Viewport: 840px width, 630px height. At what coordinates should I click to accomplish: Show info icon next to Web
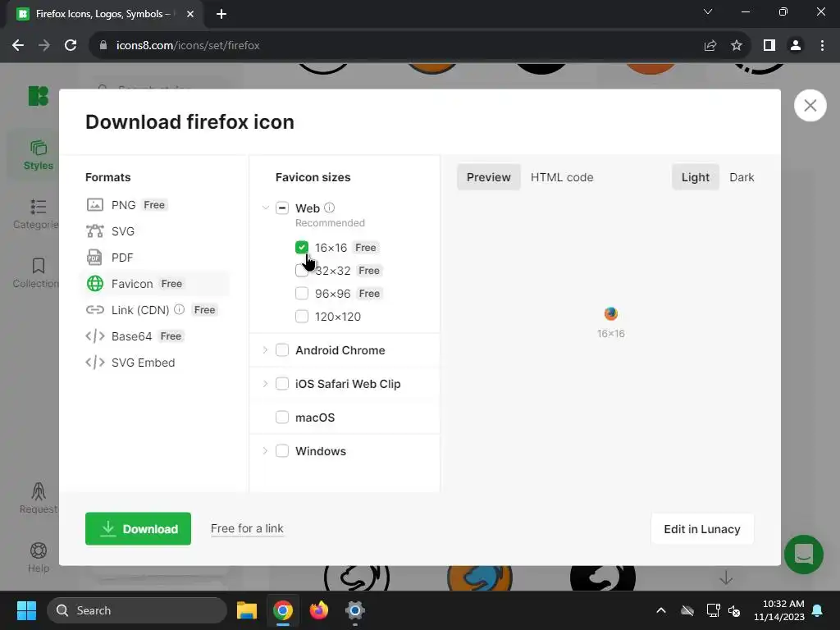(x=330, y=208)
